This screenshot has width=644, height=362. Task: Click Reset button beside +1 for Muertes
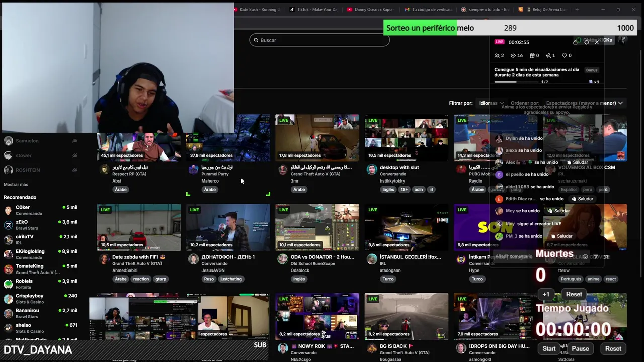tap(574, 294)
